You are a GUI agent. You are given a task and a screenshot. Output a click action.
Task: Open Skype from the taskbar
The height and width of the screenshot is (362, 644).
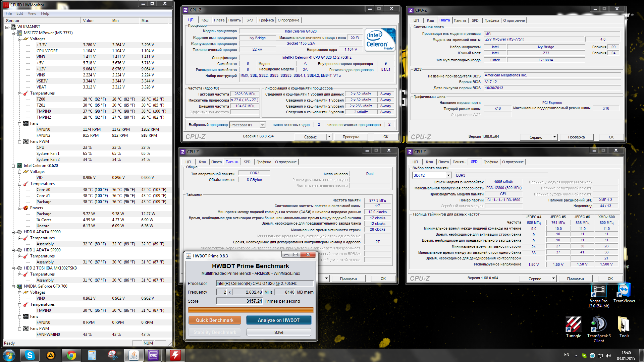click(30, 355)
